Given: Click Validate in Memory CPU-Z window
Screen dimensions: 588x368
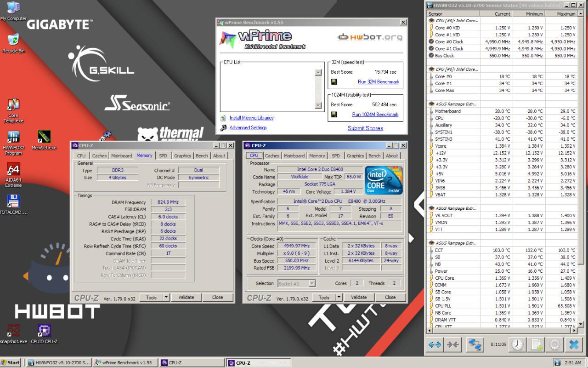Looking at the screenshot, I should pos(186,297).
